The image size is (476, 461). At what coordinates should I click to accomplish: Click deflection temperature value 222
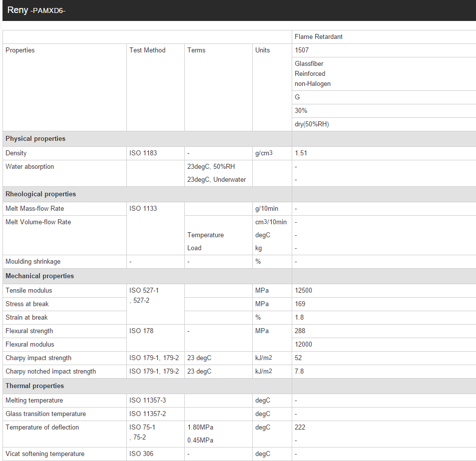click(300, 428)
